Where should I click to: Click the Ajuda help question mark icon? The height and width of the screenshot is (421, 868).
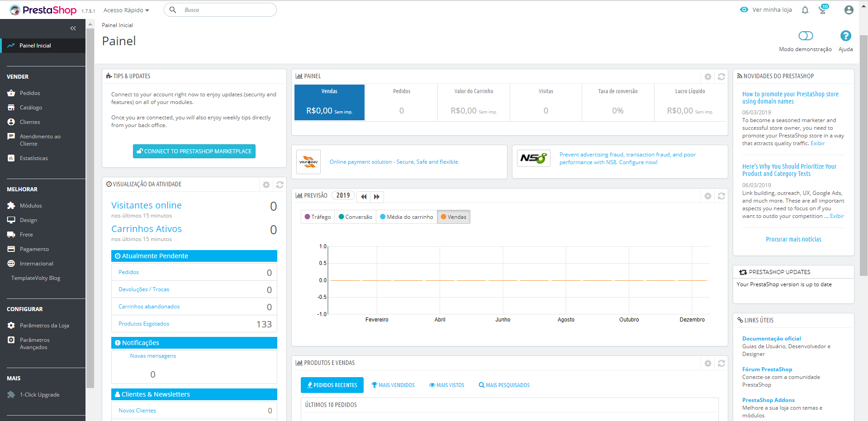pyautogui.click(x=845, y=36)
